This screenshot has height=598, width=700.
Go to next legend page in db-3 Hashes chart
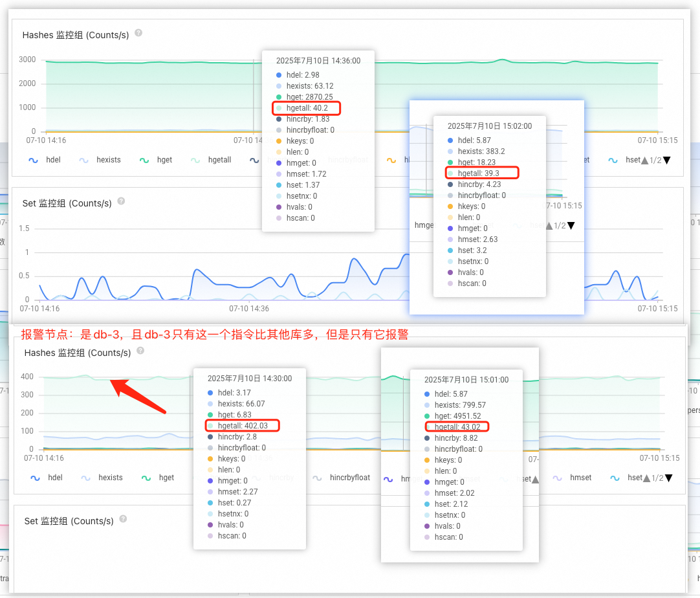pos(669,478)
